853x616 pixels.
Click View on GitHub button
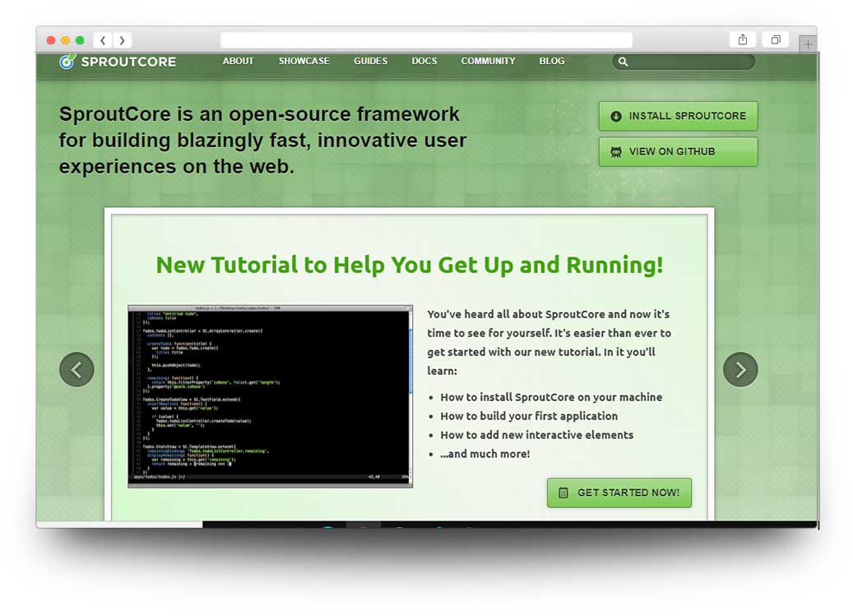(x=678, y=151)
